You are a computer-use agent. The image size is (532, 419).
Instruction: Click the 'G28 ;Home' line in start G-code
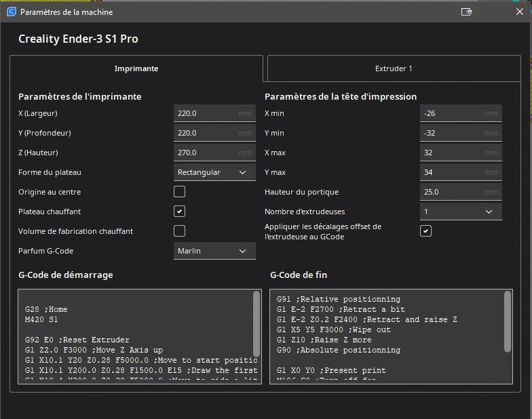(x=46, y=309)
